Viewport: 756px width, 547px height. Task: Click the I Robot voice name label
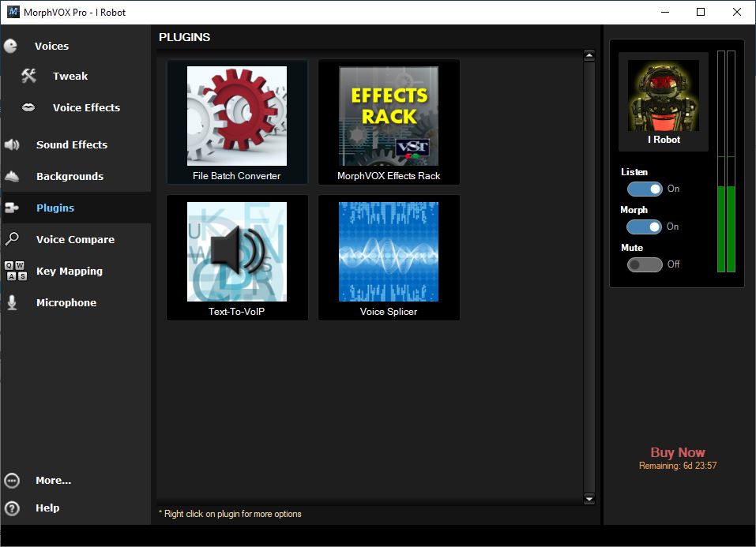[664, 140]
